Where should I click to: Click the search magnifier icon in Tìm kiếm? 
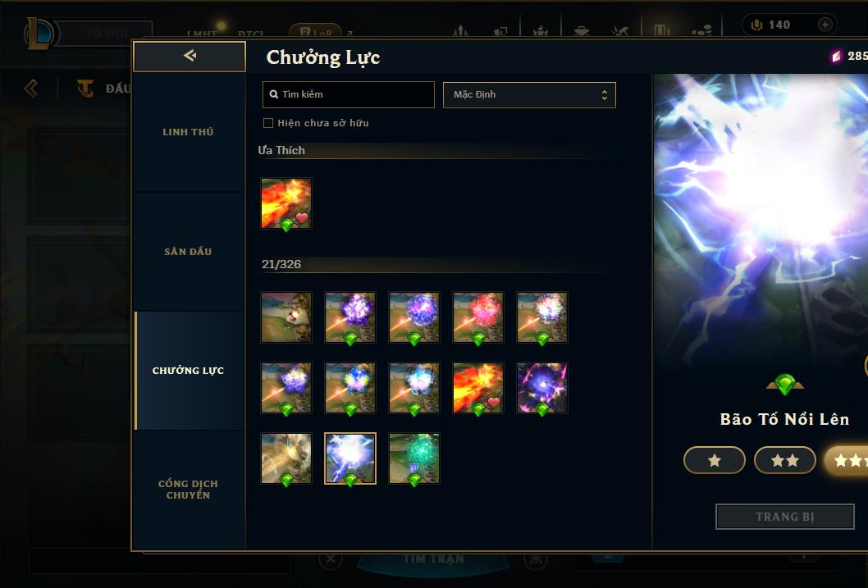click(x=273, y=94)
